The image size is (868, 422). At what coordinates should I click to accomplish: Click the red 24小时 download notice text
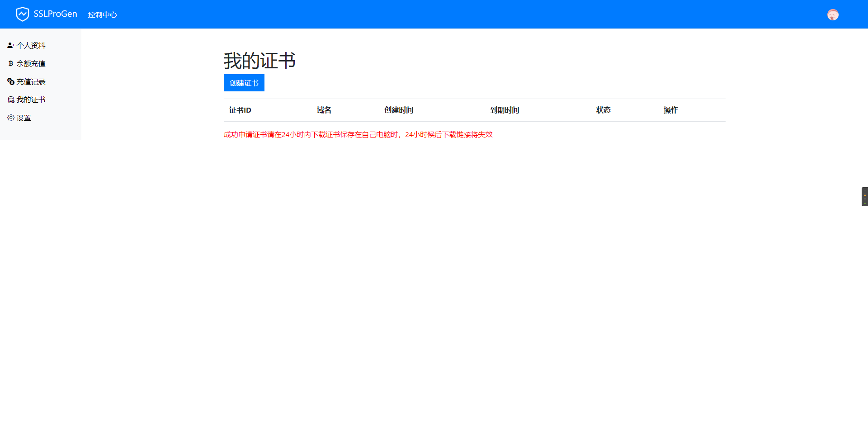click(x=358, y=134)
